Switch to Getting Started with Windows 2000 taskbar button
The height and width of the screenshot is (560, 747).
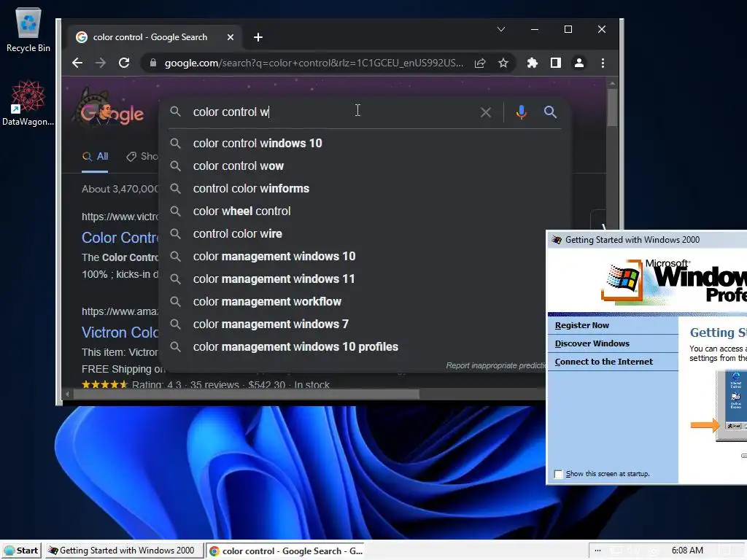pos(124,551)
